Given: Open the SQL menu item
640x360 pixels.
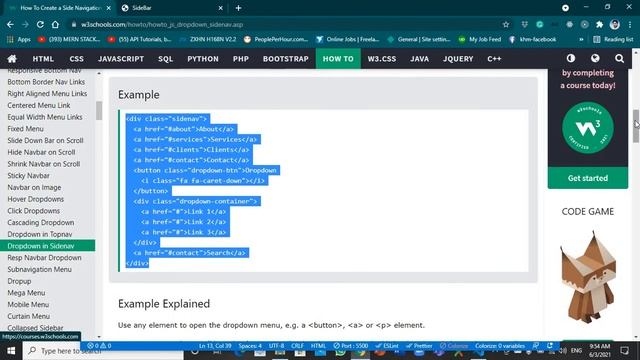Looking at the screenshot, I should [x=165, y=59].
